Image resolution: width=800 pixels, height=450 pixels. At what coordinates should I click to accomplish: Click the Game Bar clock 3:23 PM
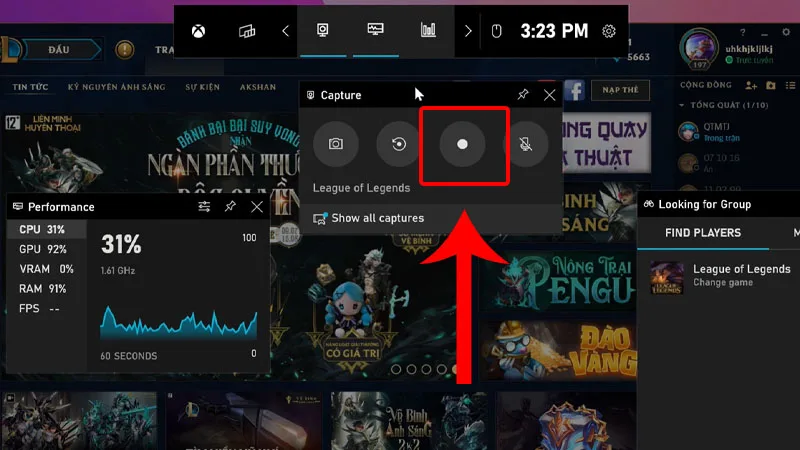554,31
